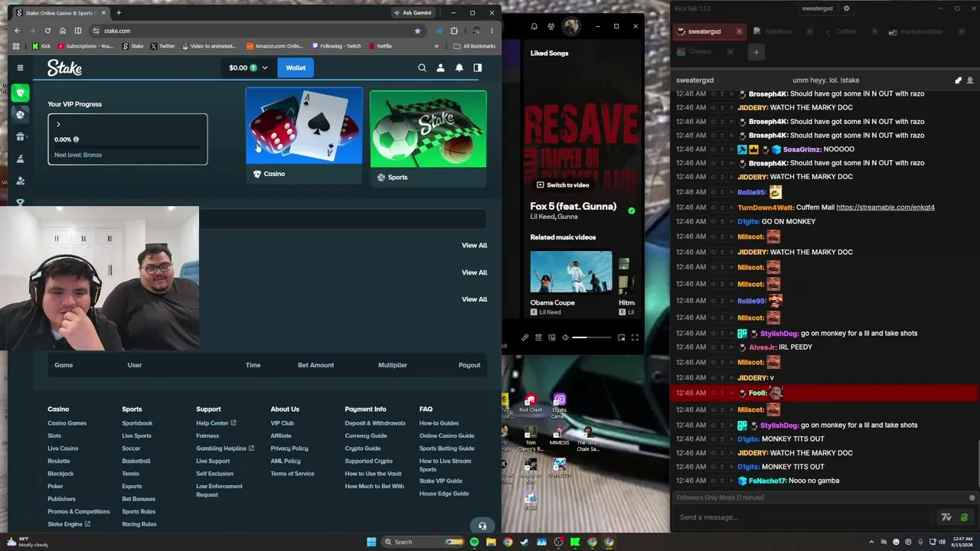Open the live support headset button

click(x=482, y=526)
